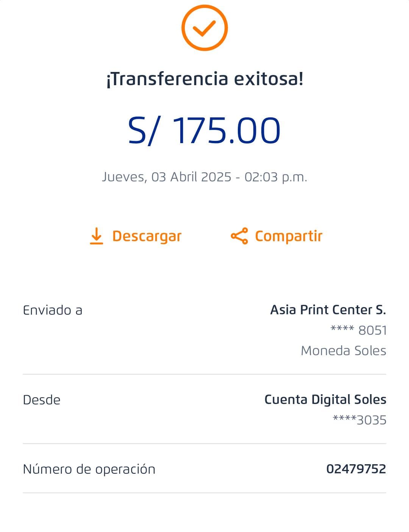Click the divider line below account ****3035
409x532 pixels.
pos(204,443)
